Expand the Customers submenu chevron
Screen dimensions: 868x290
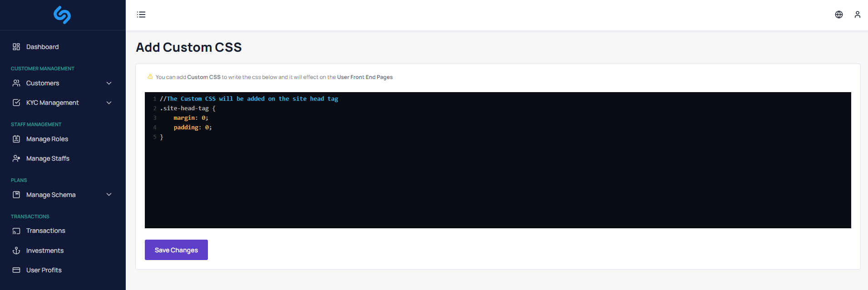tap(109, 83)
